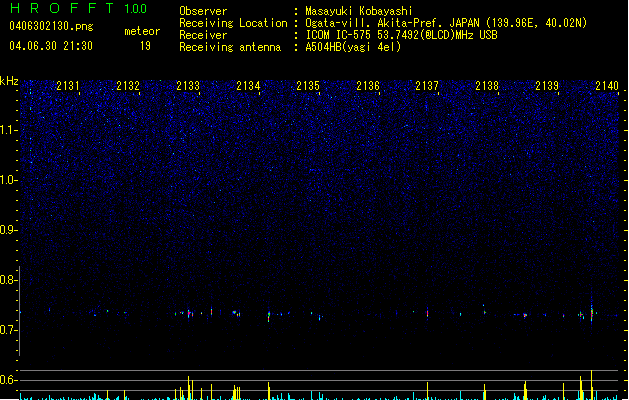Click the date stamp 04.06.30 21:30
629x400 pixels.
[x=51, y=46]
